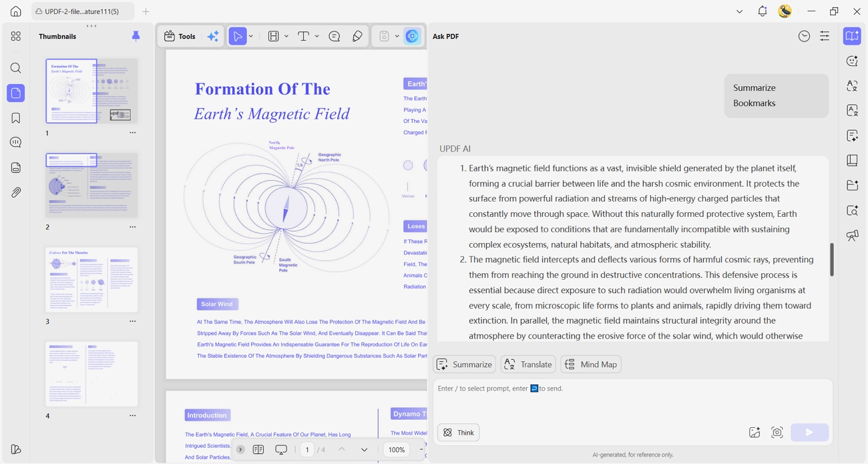Expand the bottom toolbar chevron
Viewport: 868px width, 464px height.
240,450
